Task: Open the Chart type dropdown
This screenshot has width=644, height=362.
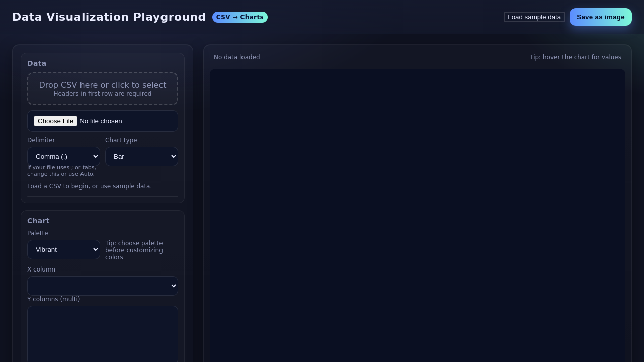Action: [141, 156]
